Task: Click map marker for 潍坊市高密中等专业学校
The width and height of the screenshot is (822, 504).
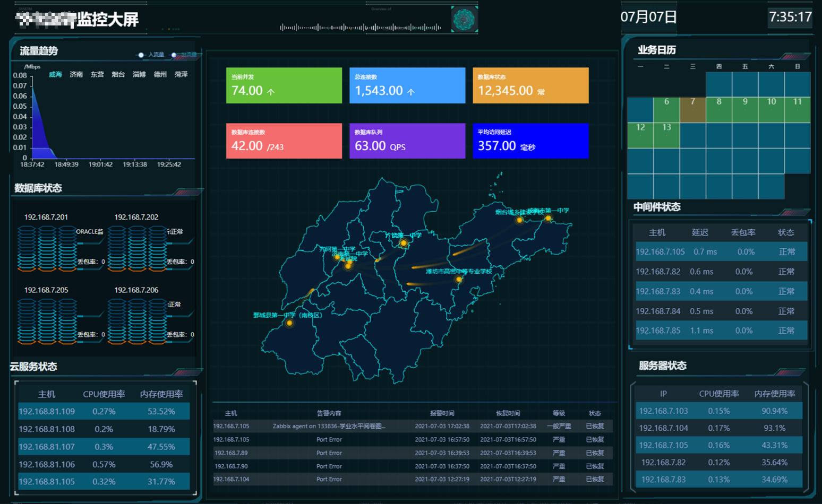Action: (459, 279)
